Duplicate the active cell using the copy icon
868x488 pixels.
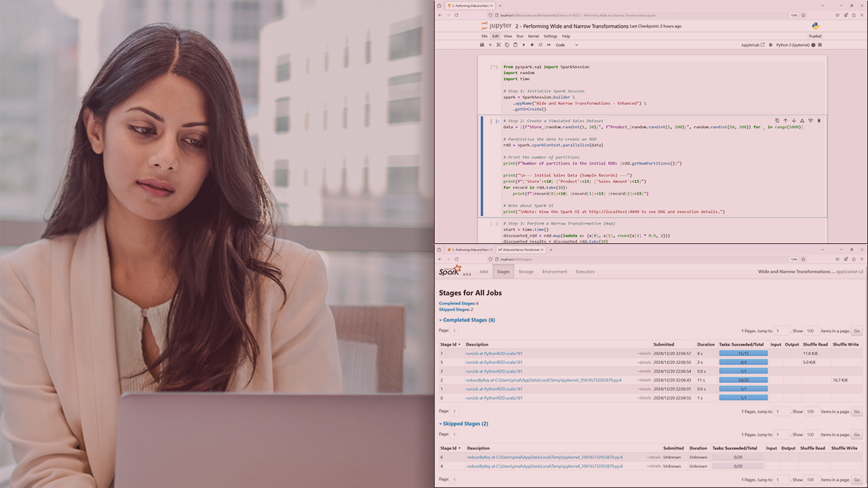pos(777,121)
